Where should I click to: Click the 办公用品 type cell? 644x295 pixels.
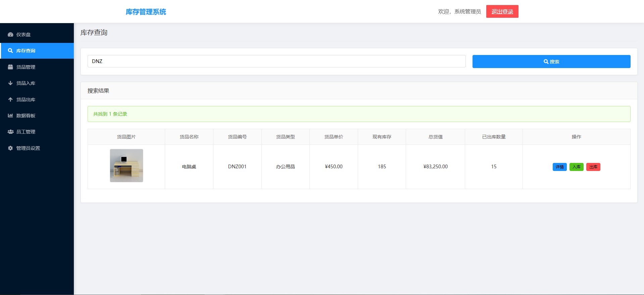(x=286, y=167)
